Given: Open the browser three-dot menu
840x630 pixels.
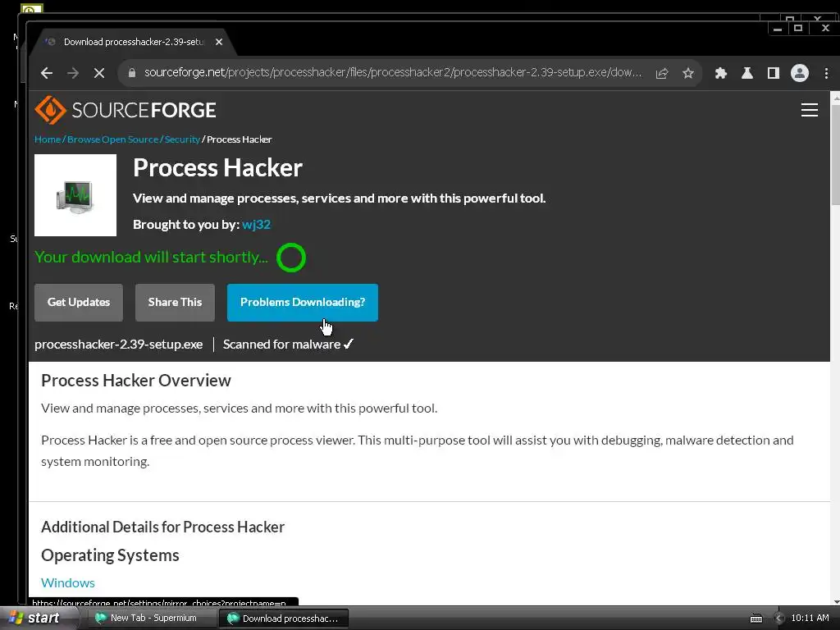Looking at the screenshot, I should 826,73.
